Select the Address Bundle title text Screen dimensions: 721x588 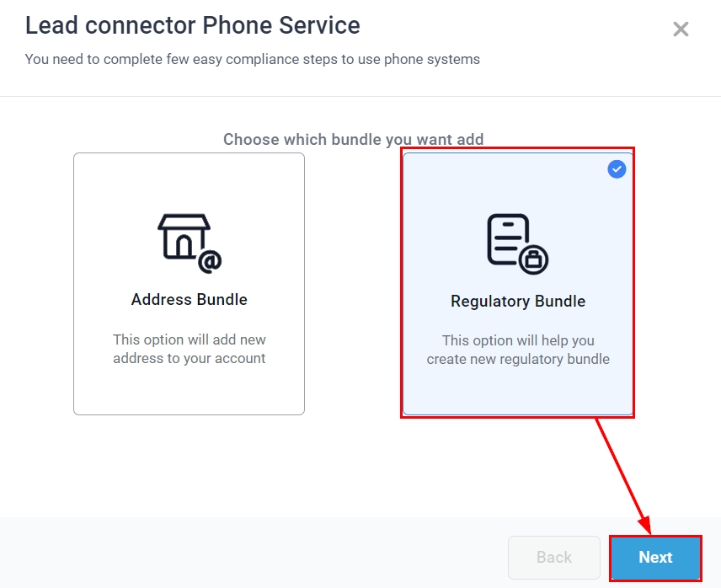[x=190, y=300]
